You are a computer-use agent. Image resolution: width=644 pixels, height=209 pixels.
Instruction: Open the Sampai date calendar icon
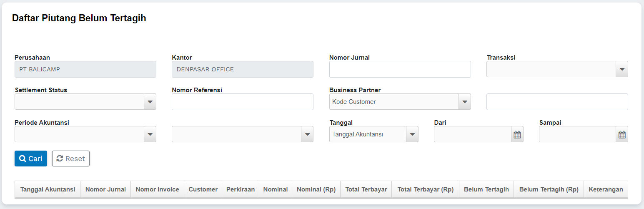pos(622,134)
